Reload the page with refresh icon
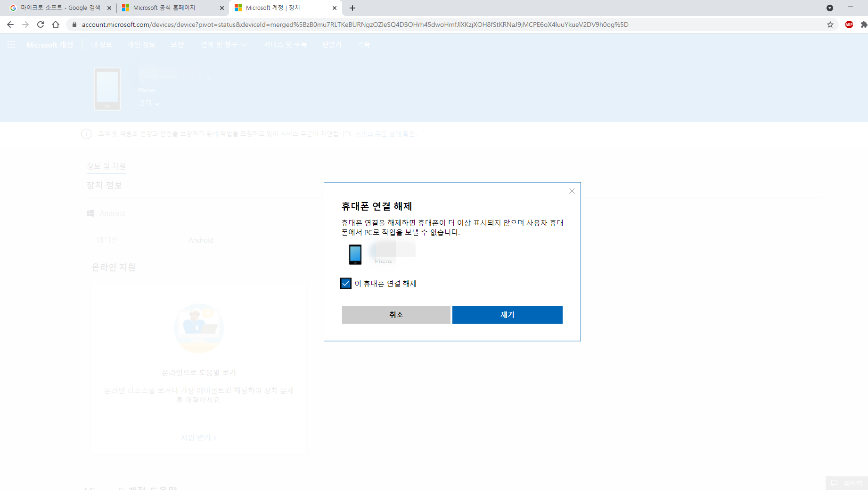Image resolution: width=868 pixels, height=490 pixels. [x=41, y=24]
